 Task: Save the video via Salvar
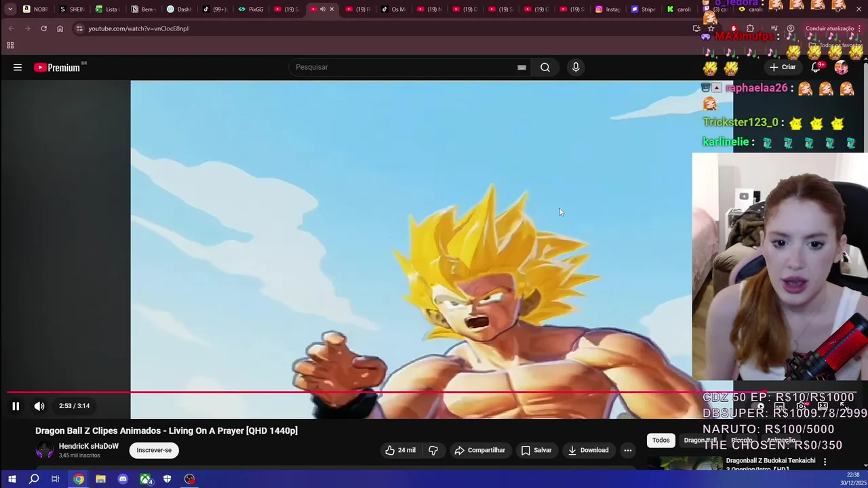click(x=536, y=450)
